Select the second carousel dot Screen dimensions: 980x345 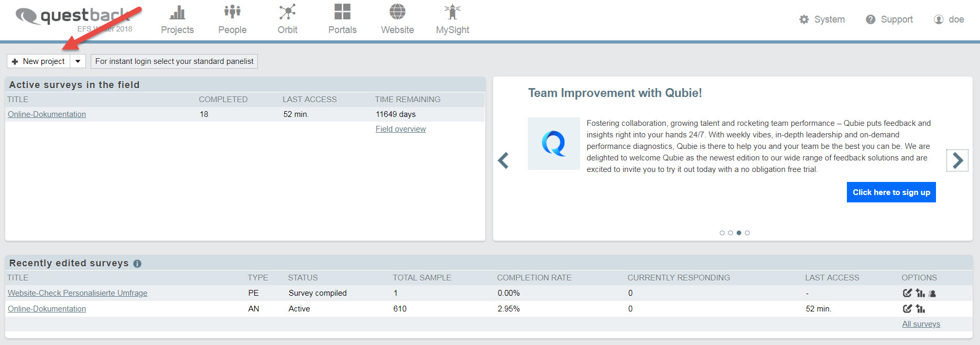[731, 233]
